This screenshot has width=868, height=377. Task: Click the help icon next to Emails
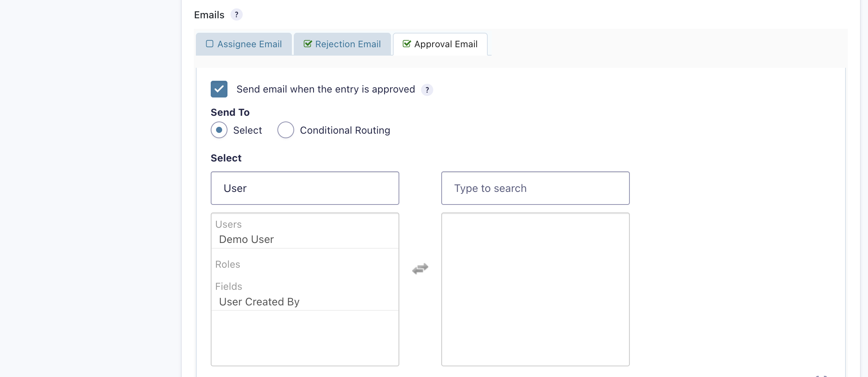pyautogui.click(x=236, y=15)
